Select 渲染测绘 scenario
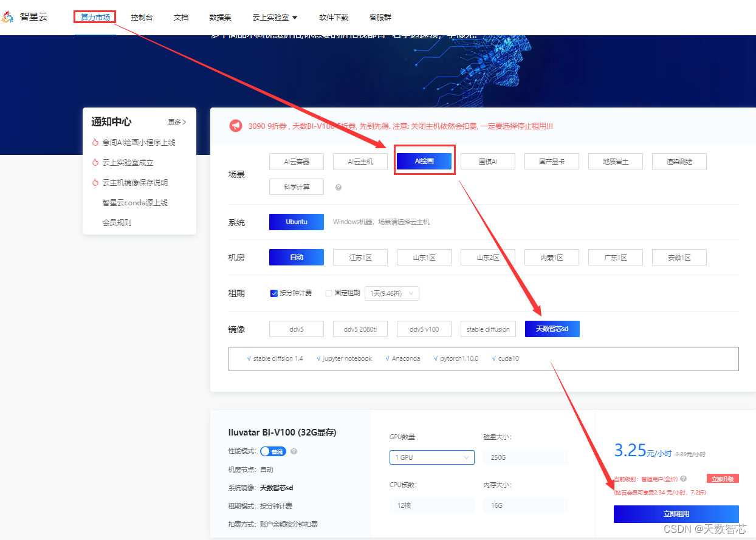The image size is (756, 540). [679, 162]
